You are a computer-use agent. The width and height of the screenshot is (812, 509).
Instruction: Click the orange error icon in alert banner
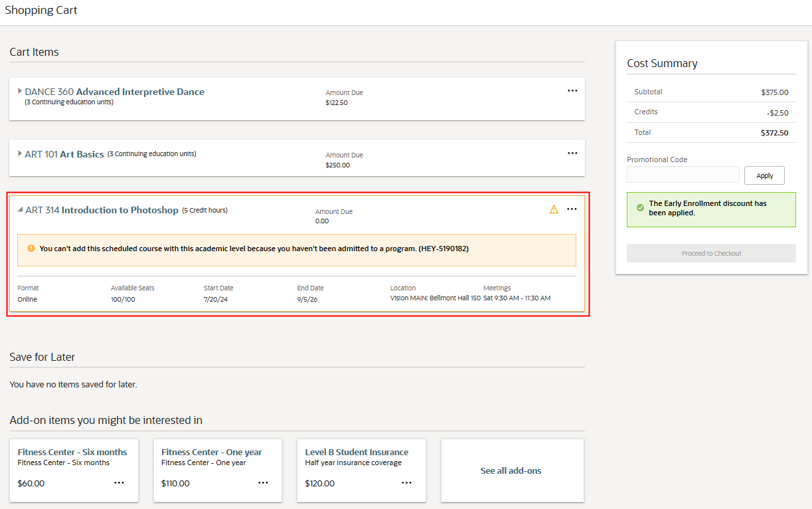coord(31,249)
